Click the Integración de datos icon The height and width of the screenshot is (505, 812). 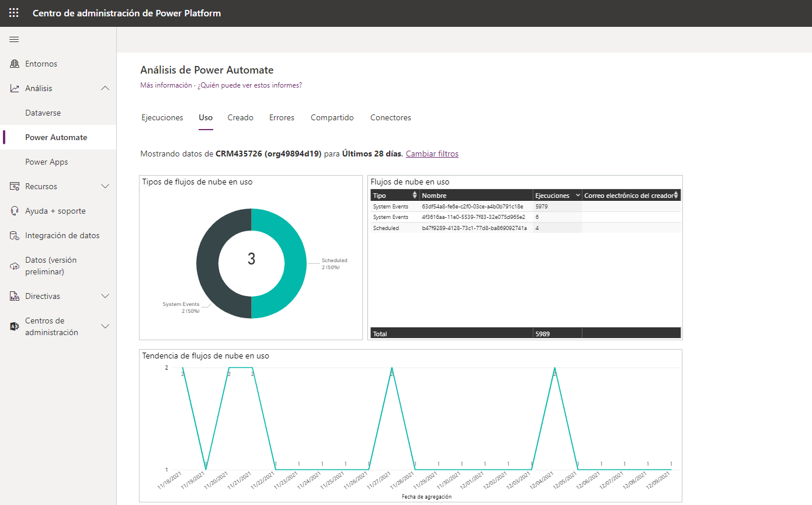click(x=15, y=235)
